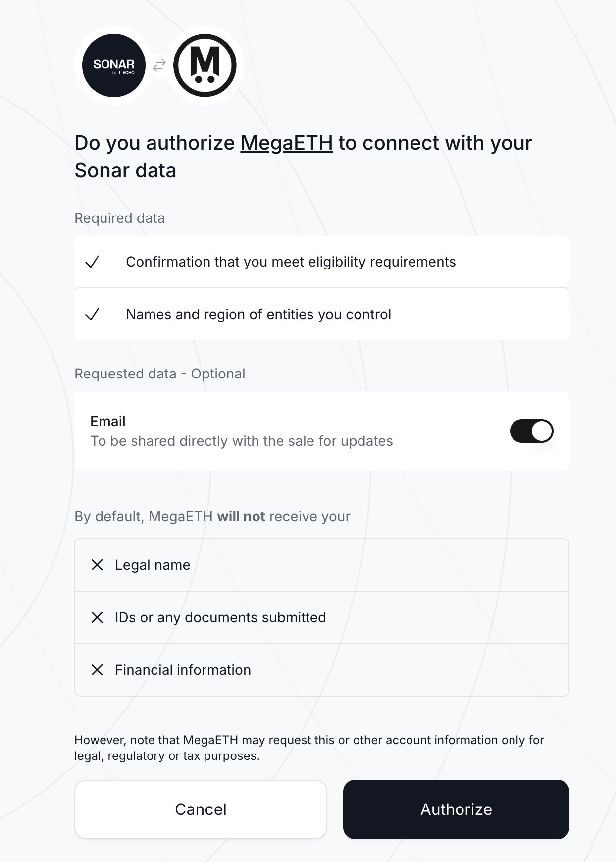
Task: Click X icon beside IDs or documents
Action: [x=97, y=617]
